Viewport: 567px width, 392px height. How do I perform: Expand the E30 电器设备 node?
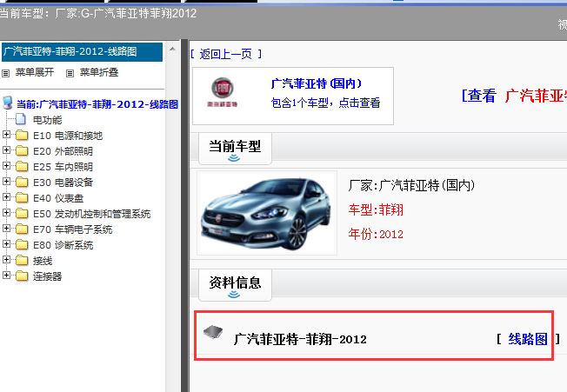(6, 182)
